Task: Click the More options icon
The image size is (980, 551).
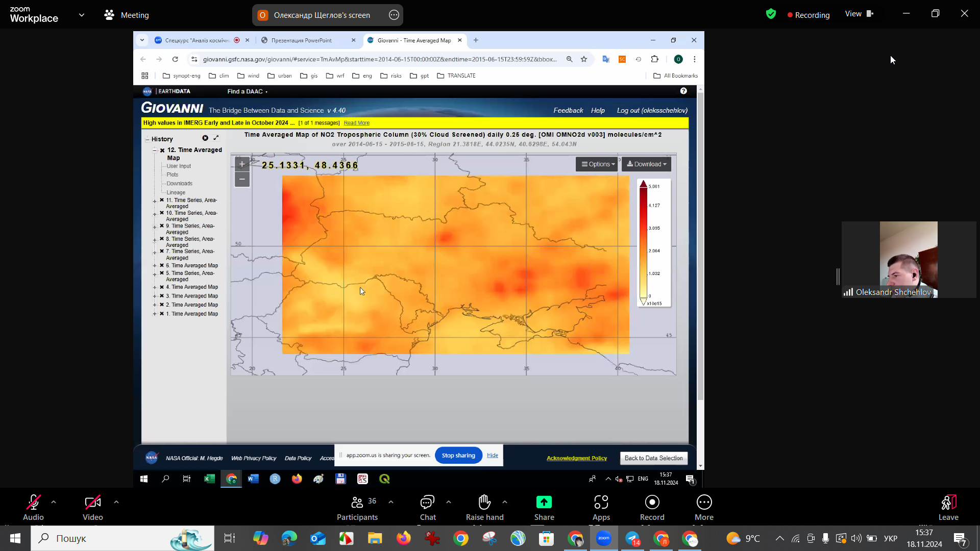Action: (x=704, y=503)
